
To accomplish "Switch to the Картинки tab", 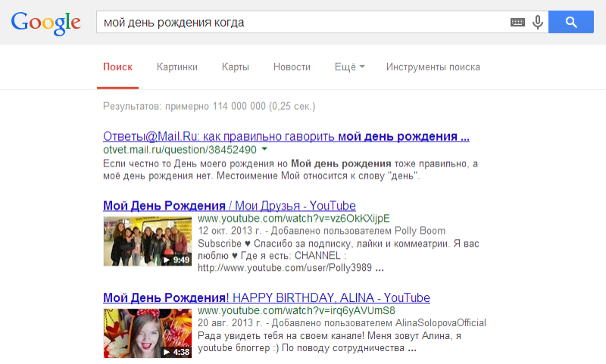I will [x=177, y=67].
